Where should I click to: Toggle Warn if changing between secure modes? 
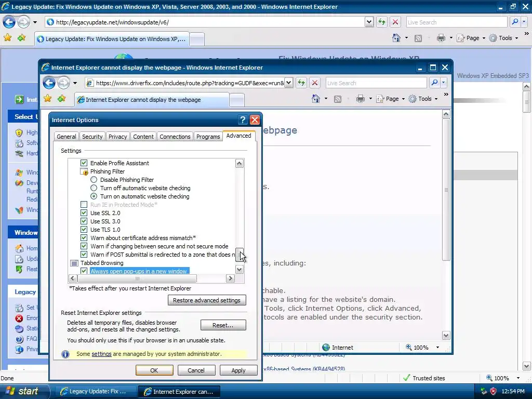pyautogui.click(x=84, y=246)
